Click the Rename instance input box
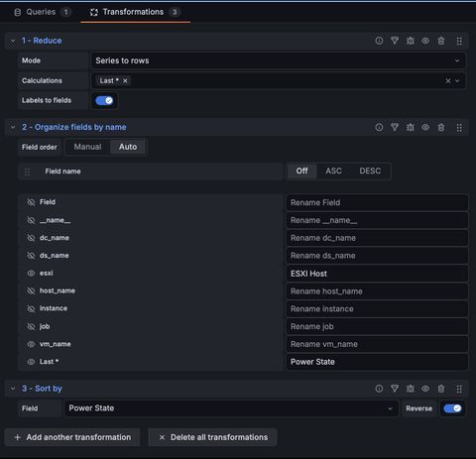The width and height of the screenshot is (476, 459). point(377,309)
